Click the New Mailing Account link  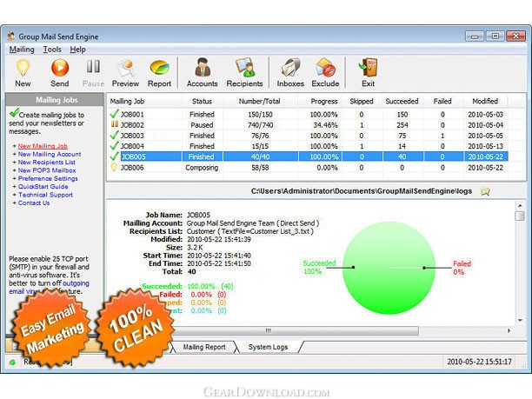(x=50, y=154)
